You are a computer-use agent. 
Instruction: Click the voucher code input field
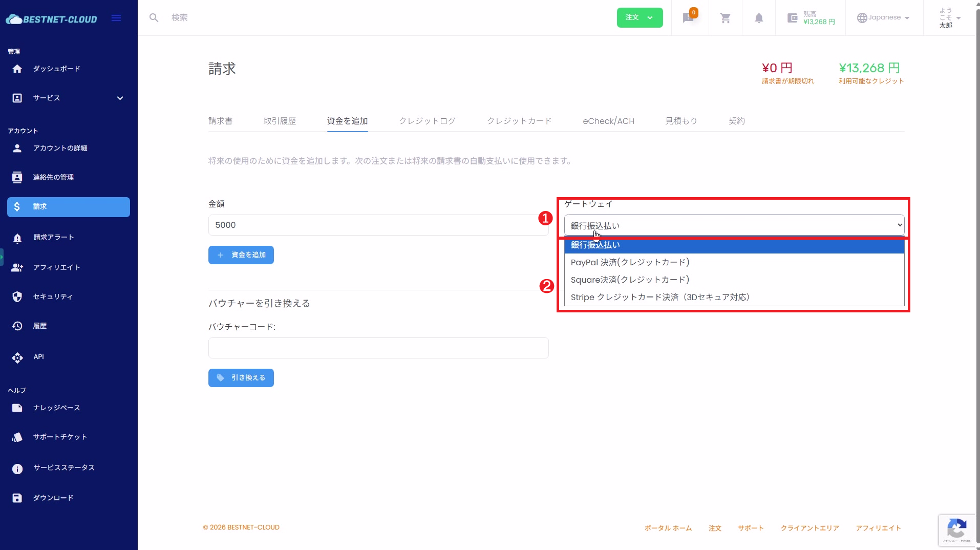tap(378, 348)
